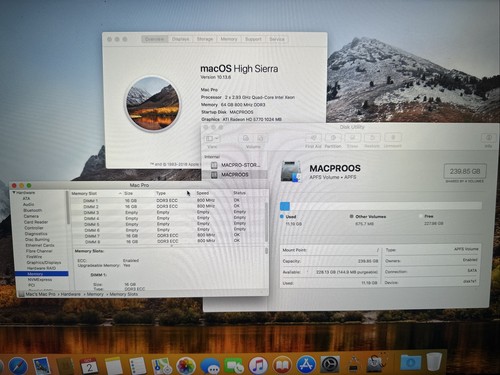
Task: Open the Photos app in Dock
Action: pos(186,366)
